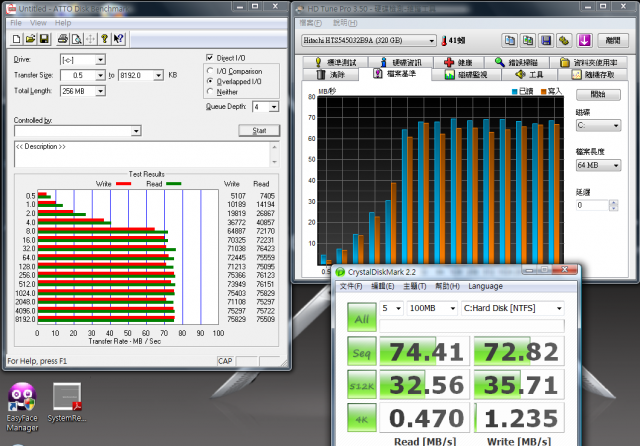
Task: Open the 主題(T) menu in CrystalDiskMark
Action: pos(415,286)
